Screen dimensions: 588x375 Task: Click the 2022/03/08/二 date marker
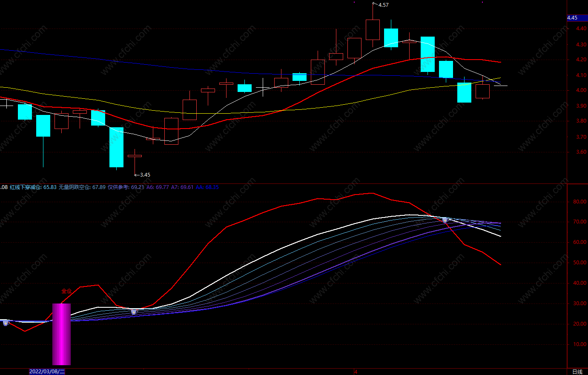point(47,372)
